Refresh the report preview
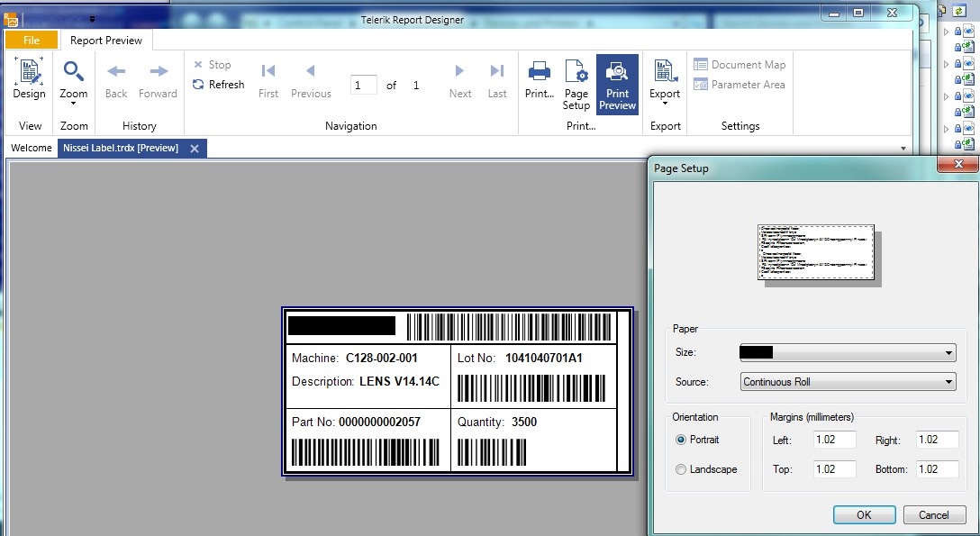980x536 pixels. (218, 85)
